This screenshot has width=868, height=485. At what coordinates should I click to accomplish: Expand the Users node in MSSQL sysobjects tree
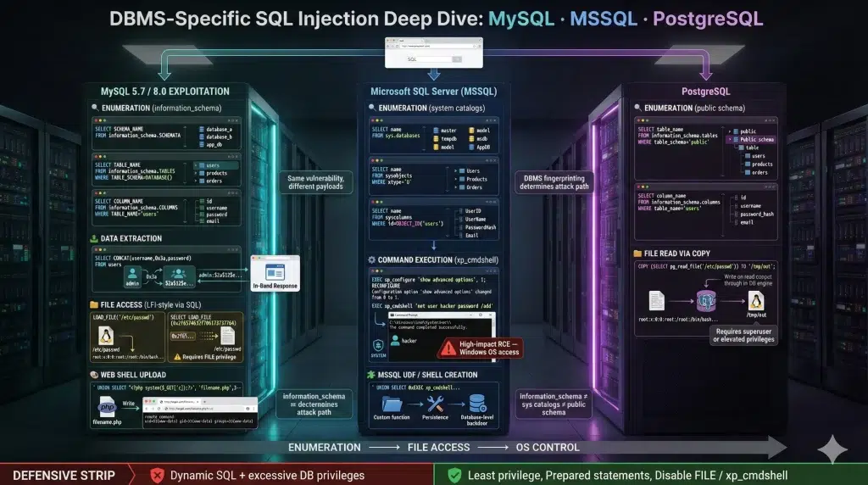click(x=456, y=171)
